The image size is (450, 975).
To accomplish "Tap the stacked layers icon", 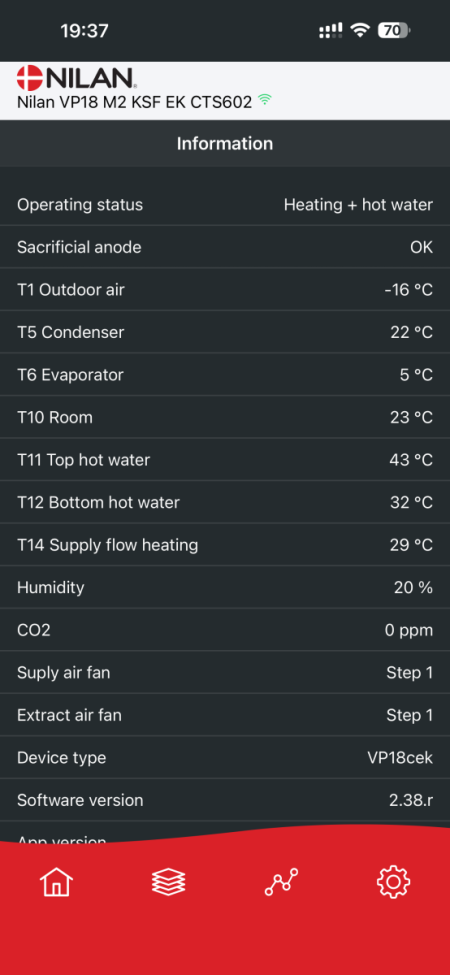I will (168, 882).
